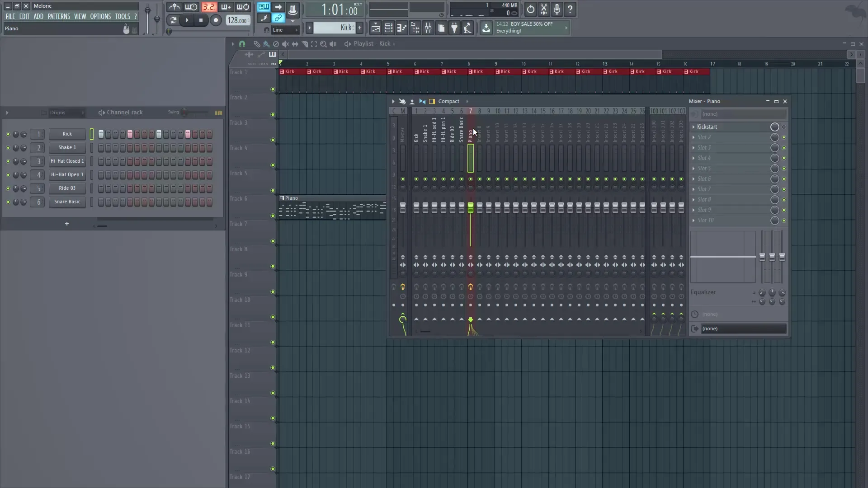Open the Mixer panel icon
Viewport: 868px width, 488px height.
(428, 28)
